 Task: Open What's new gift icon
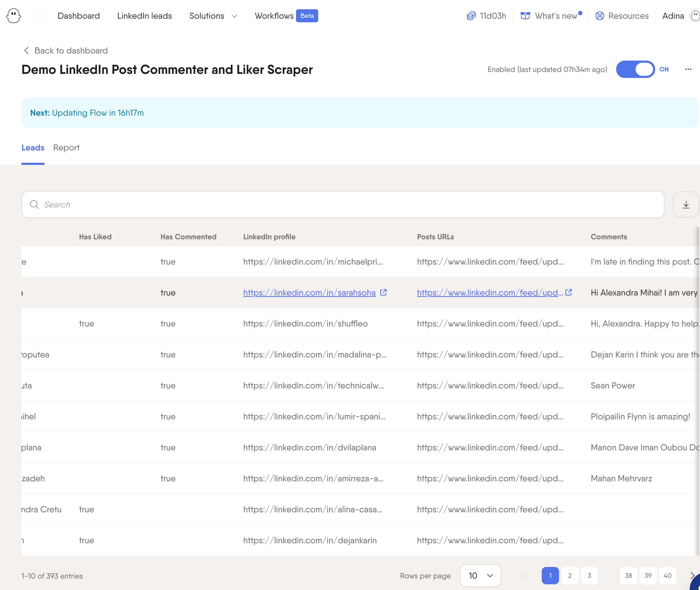pyautogui.click(x=525, y=16)
